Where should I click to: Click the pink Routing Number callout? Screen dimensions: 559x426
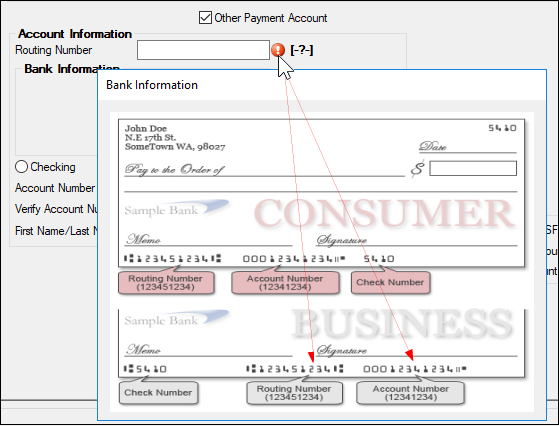(166, 283)
